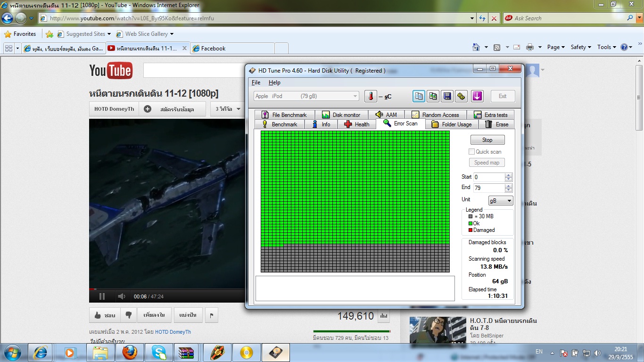Open the IE Tools menu dropdown
Image resolution: width=644 pixels, height=362 pixels.
(606, 47)
